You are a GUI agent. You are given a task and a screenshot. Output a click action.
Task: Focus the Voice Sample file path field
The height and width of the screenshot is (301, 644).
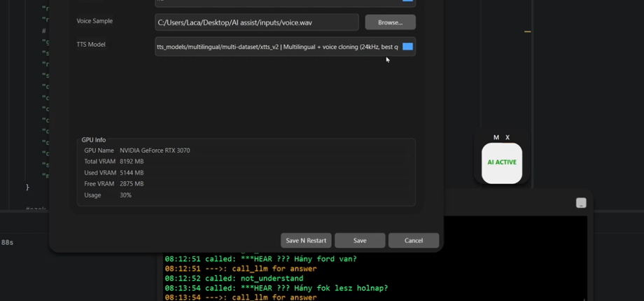click(x=256, y=22)
